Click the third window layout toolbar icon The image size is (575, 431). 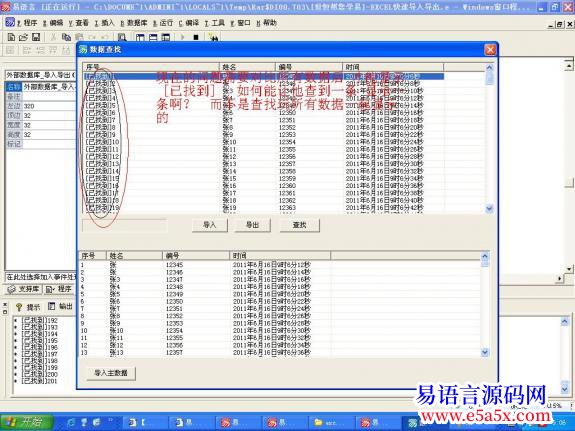tap(166, 37)
